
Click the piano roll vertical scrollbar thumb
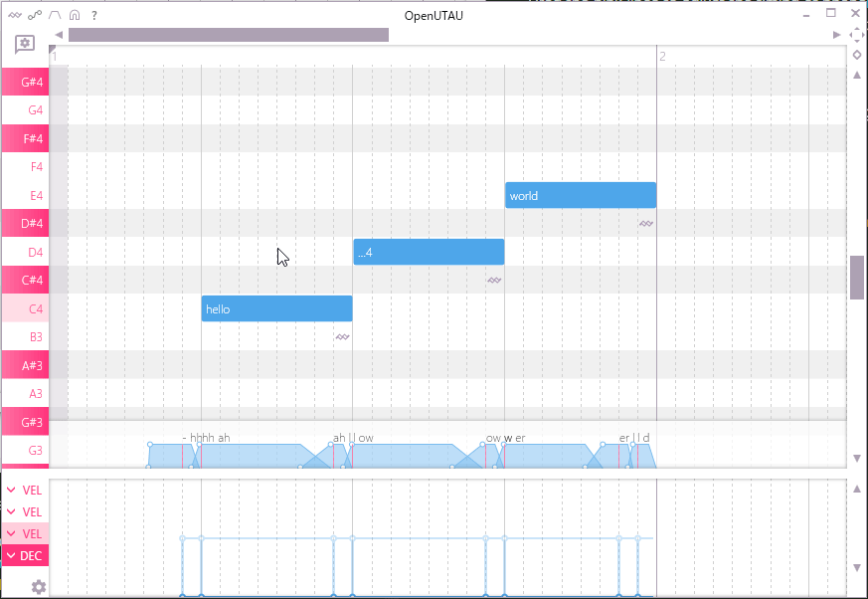click(856, 277)
